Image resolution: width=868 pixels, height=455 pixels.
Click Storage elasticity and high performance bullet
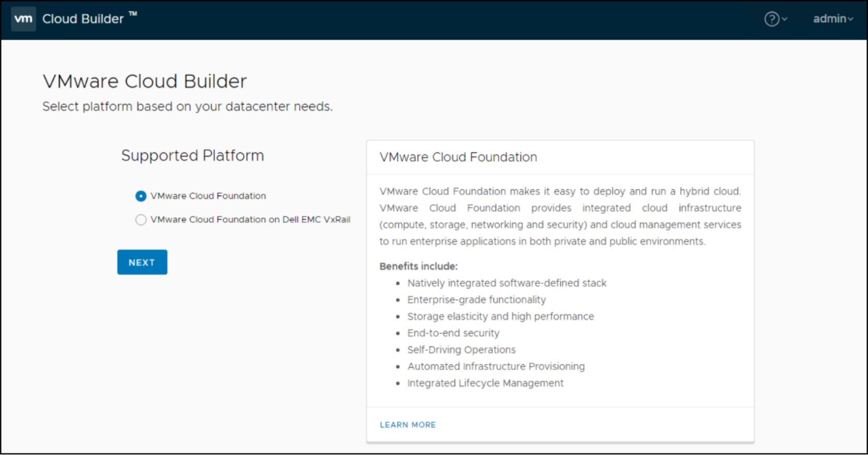coord(500,316)
